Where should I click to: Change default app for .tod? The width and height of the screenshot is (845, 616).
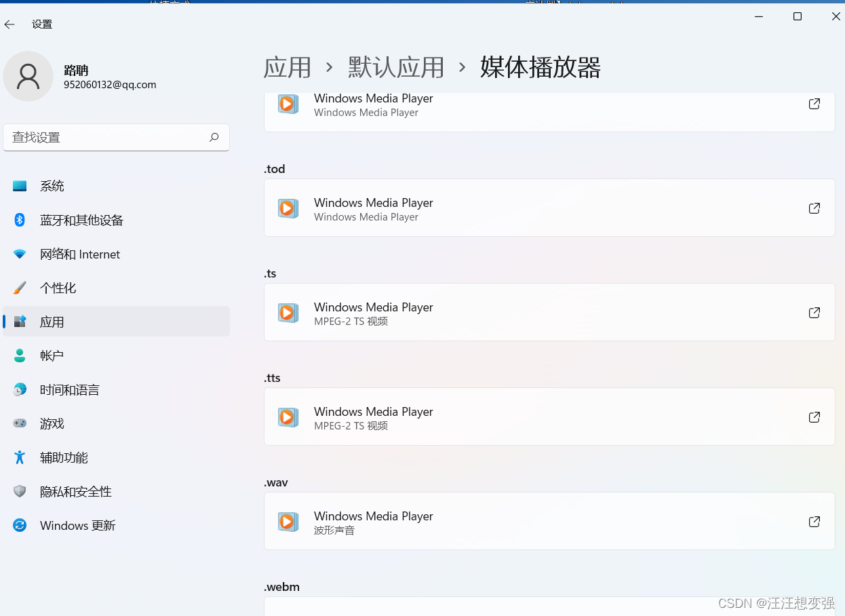(x=549, y=208)
